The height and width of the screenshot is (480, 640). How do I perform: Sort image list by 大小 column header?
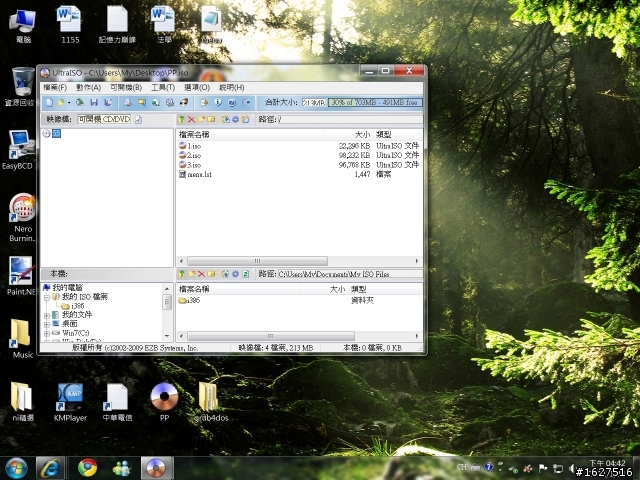click(349, 134)
